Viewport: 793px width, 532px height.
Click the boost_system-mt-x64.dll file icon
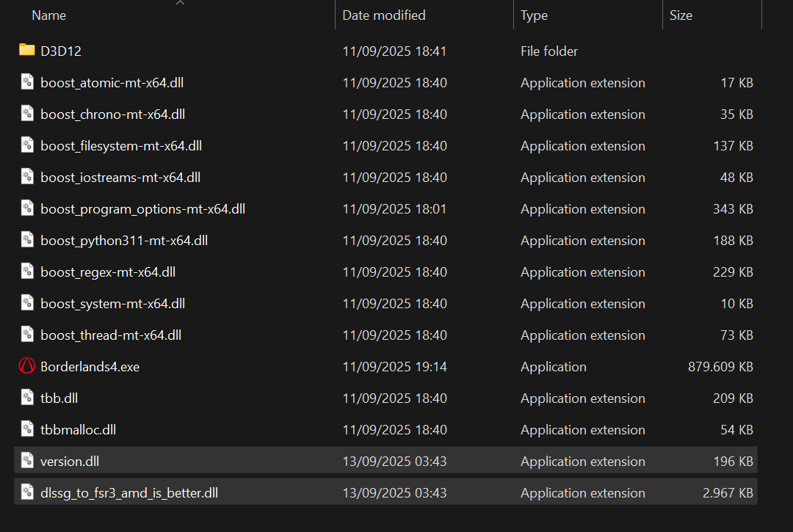click(27, 303)
